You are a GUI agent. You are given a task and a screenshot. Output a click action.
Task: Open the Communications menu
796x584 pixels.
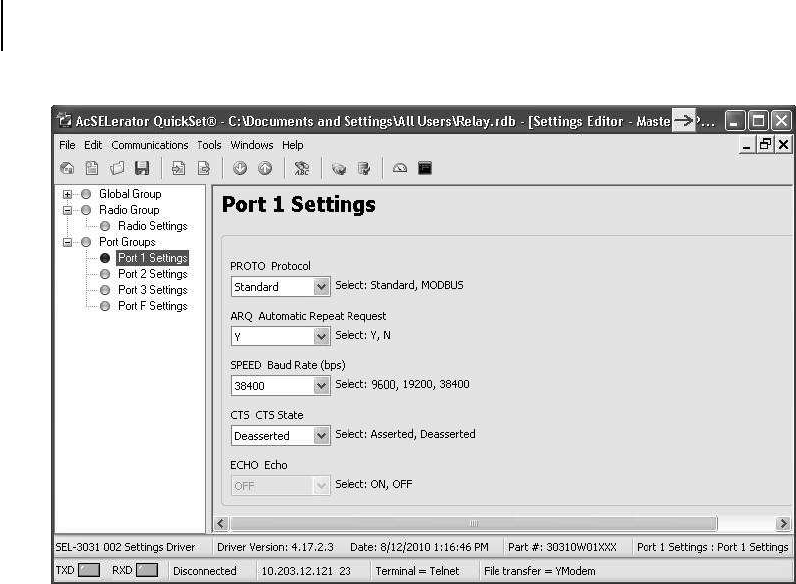[150, 145]
